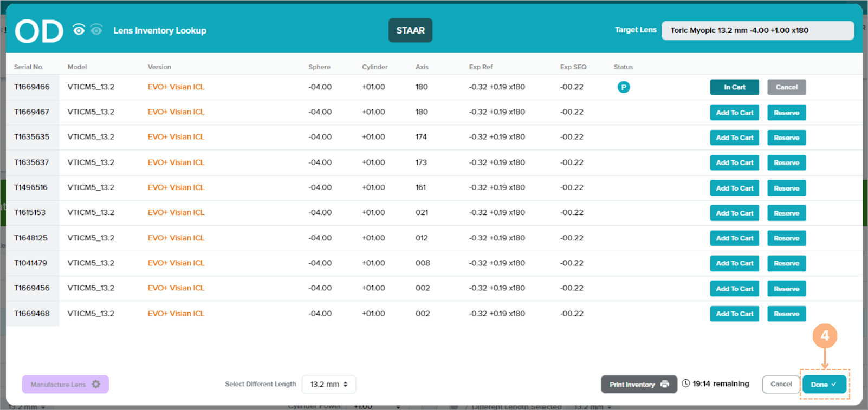
Task: Add lens T1669467 to cart
Action: tap(734, 113)
